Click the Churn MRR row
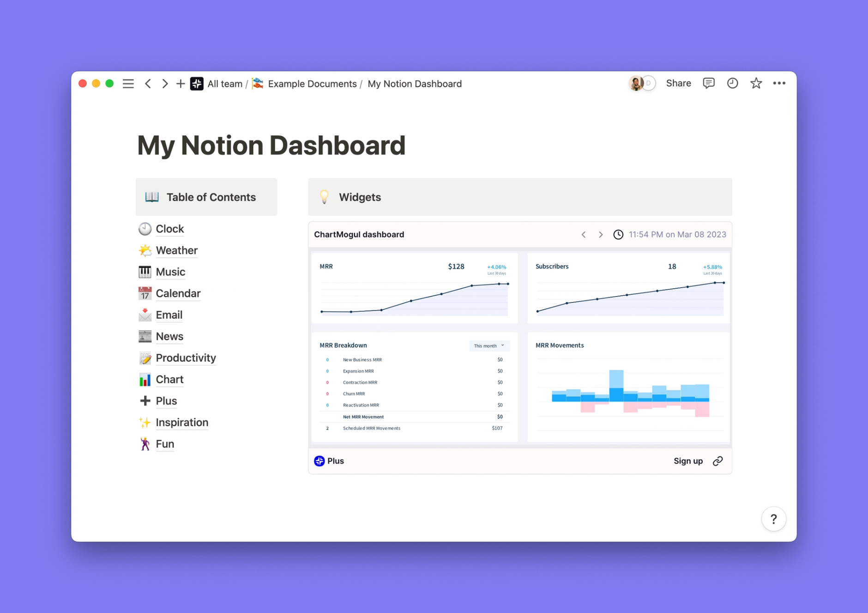868x613 pixels. [415, 394]
